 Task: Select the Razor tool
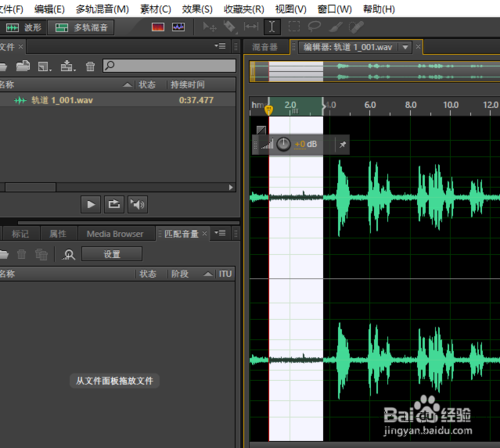click(x=230, y=27)
